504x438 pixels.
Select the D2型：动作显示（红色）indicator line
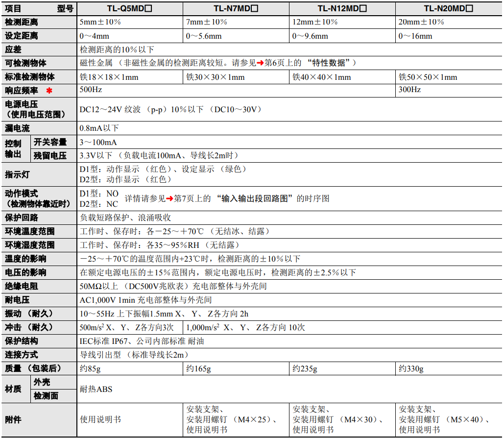click(x=126, y=179)
